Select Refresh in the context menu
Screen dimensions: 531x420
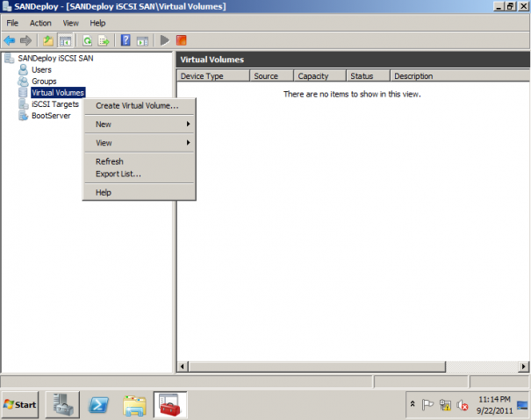pyautogui.click(x=140, y=161)
